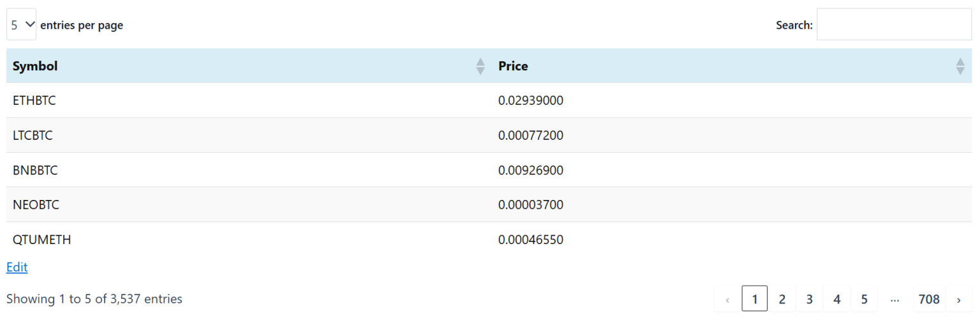Screen dimensions: 980x322
Task: Go to pagination page 4
Action: click(837, 299)
